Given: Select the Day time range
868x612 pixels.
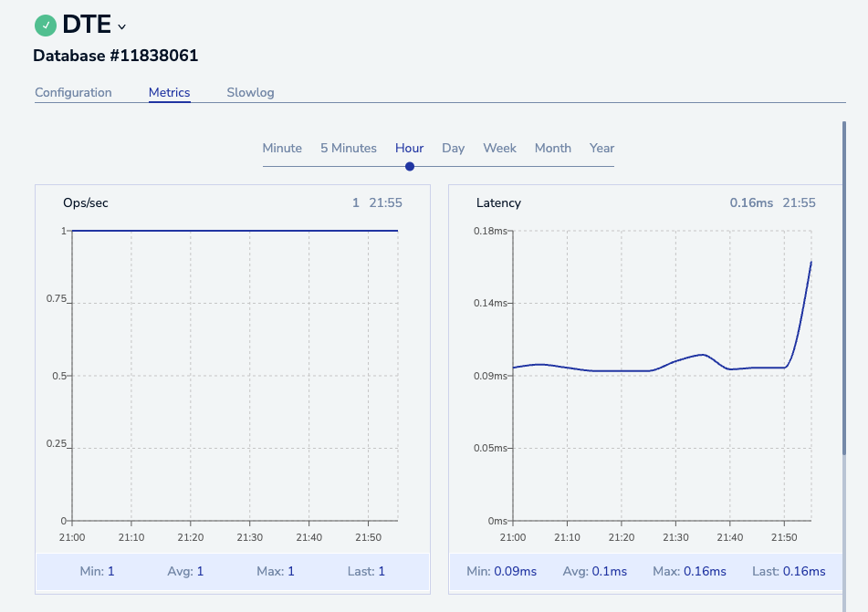Looking at the screenshot, I should pos(454,149).
